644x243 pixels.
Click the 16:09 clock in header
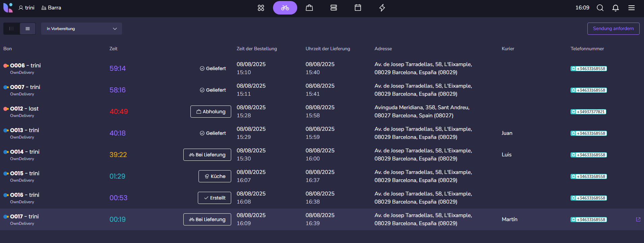tap(582, 7)
